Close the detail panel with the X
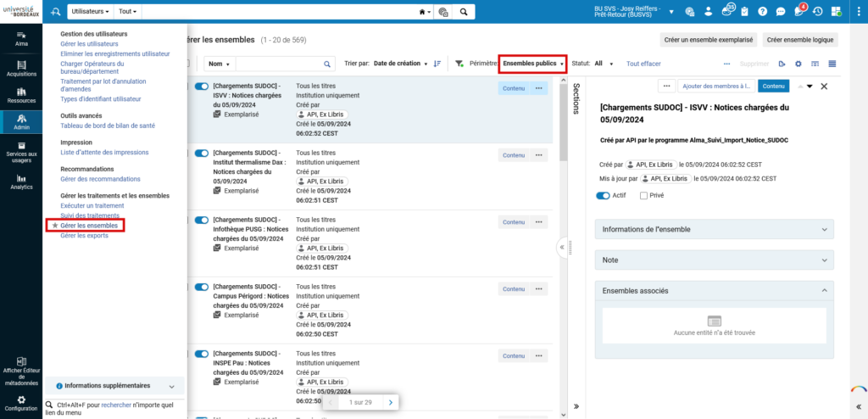The image size is (868, 419). click(824, 86)
